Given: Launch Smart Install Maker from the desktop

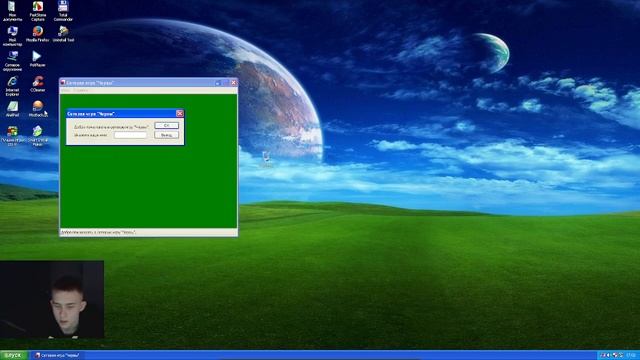Looking at the screenshot, I should coord(38,136).
